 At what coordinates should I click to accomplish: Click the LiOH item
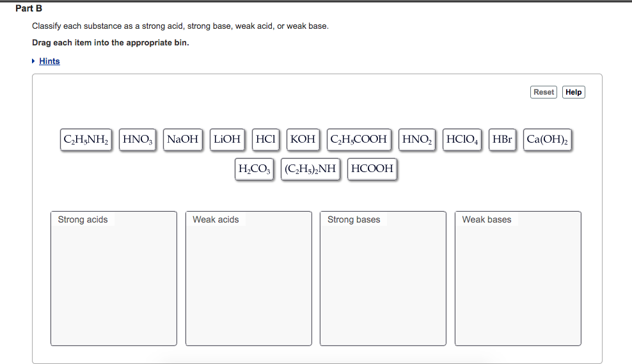[x=227, y=139]
